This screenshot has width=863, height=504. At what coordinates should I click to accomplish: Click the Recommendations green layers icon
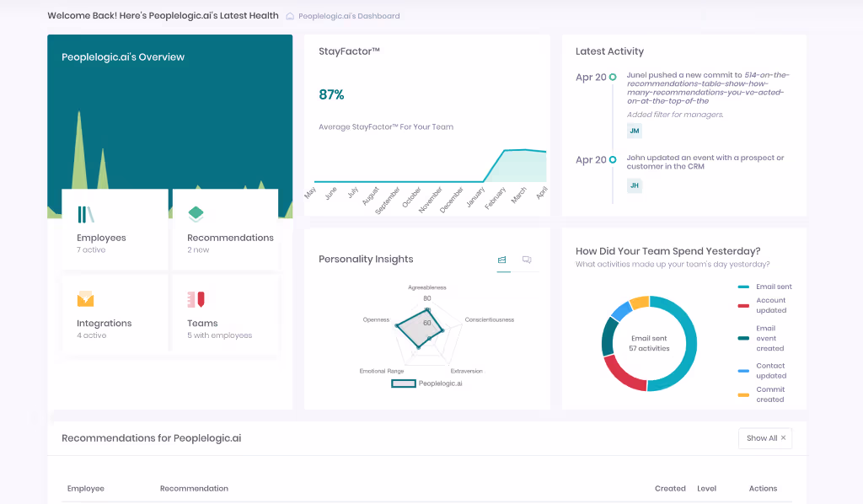[x=196, y=213]
